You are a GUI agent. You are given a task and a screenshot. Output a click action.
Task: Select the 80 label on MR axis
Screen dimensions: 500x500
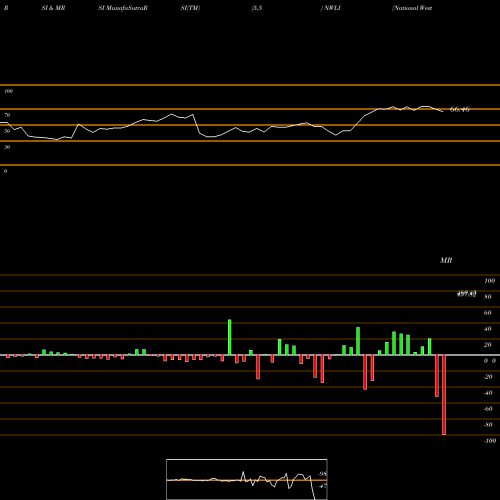tap(488, 297)
